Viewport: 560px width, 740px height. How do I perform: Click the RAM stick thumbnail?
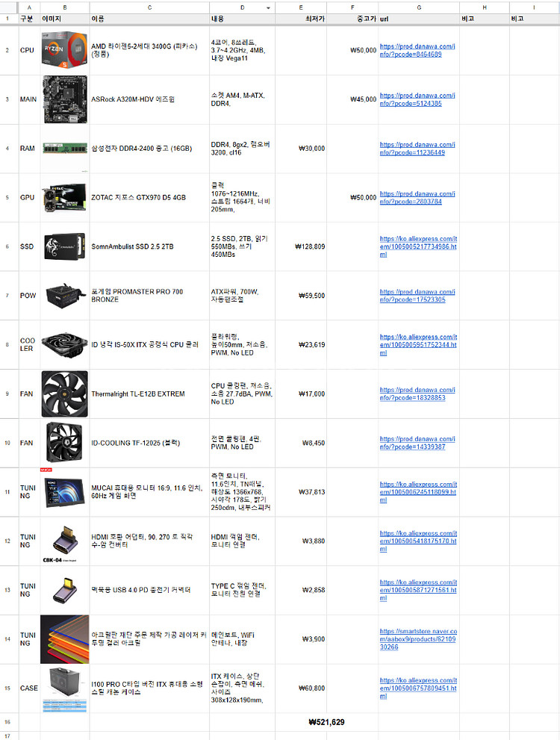[x=65, y=148]
